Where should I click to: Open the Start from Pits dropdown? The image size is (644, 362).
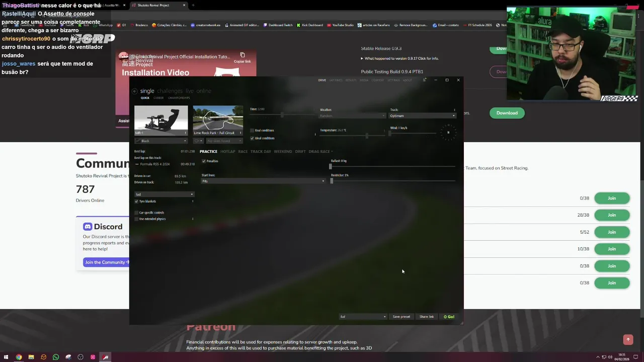pyautogui.click(x=263, y=181)
